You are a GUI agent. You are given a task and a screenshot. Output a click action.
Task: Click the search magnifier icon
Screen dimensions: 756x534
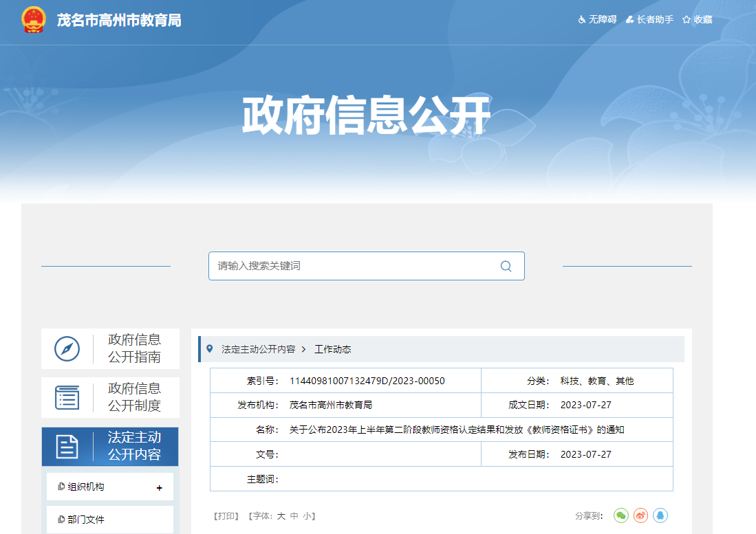tap(506, 266)
